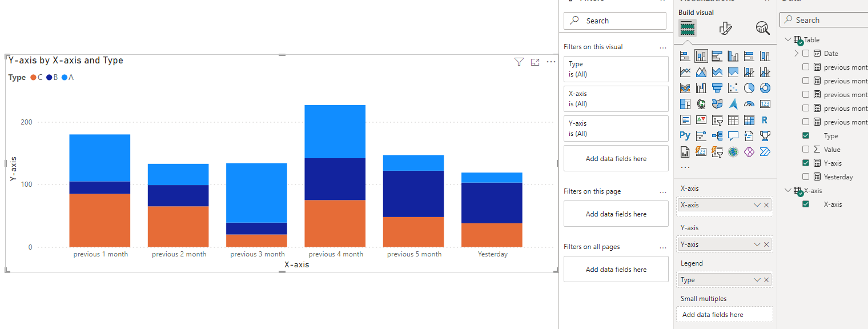Check the Yesterday measure checkbox
The width and height of the screenshot is (868, 329).
pos(806,176)
